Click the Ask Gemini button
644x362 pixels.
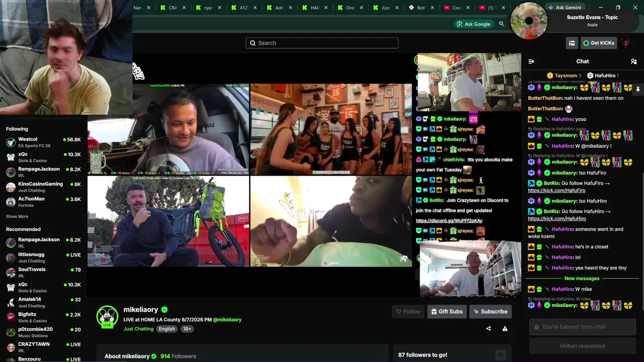pos(564,8)
